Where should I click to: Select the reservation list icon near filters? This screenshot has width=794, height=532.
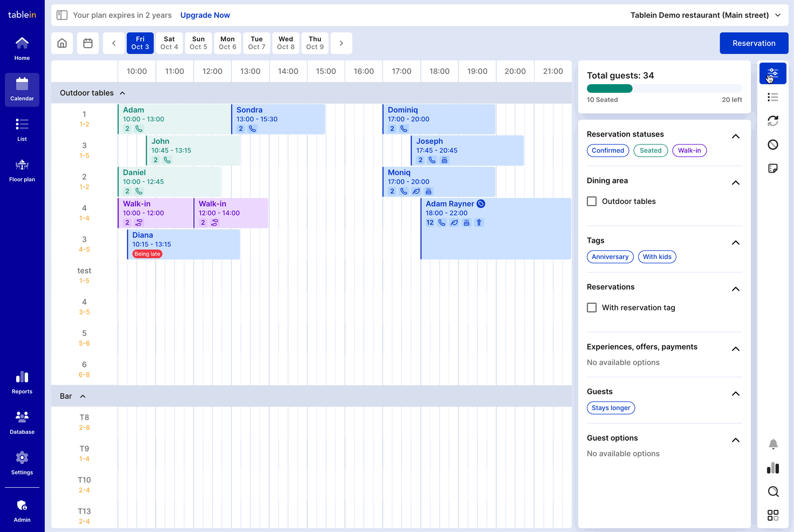pos(773,97)
